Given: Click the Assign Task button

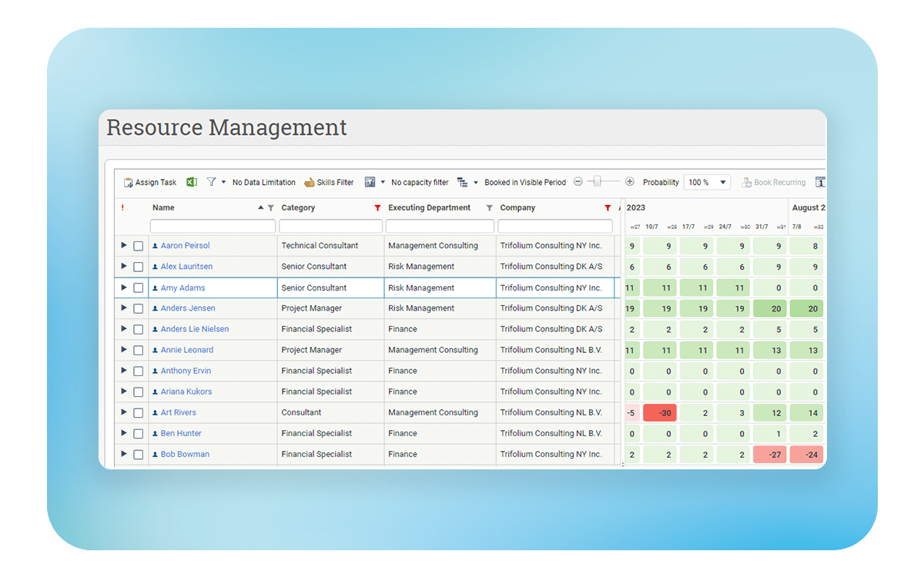Looking at the screenshot, I should 150,183.
